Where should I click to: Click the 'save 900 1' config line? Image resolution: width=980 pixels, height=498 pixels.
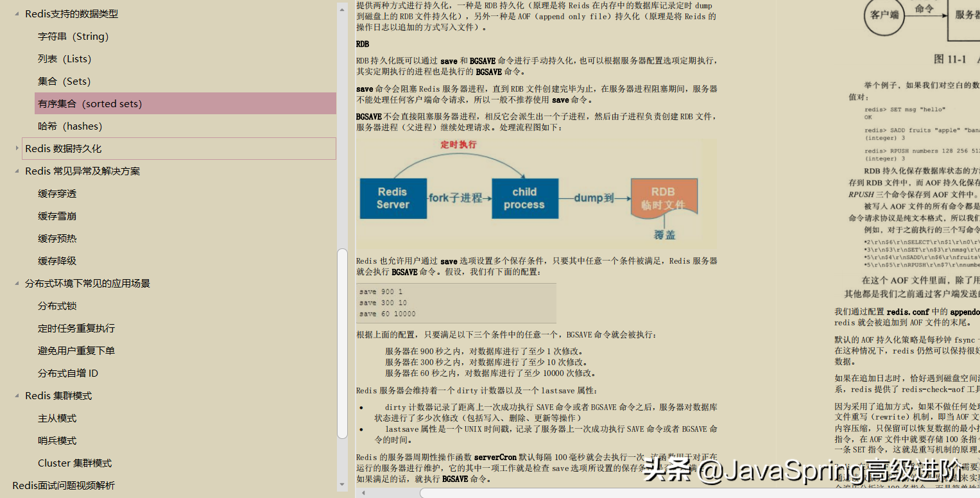pyautogui.click(x=381, y=292)
